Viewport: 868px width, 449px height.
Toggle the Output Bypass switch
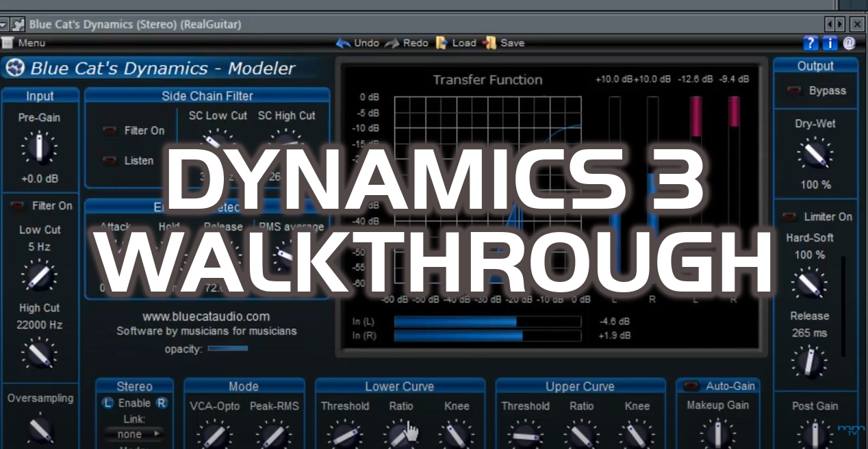(795, 90)
